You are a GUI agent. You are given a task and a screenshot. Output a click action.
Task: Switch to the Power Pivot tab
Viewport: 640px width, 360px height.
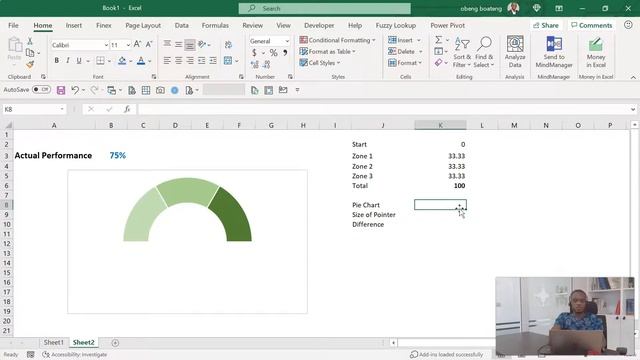pyautogui.click(x=447, y=25)
